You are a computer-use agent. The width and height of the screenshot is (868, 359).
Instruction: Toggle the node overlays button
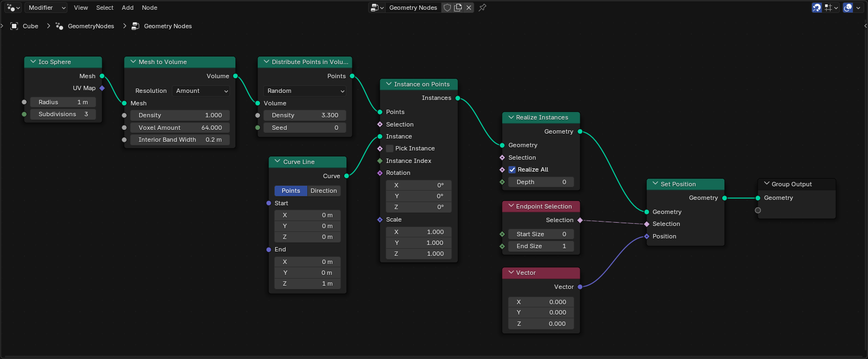[x=847, y=8]
